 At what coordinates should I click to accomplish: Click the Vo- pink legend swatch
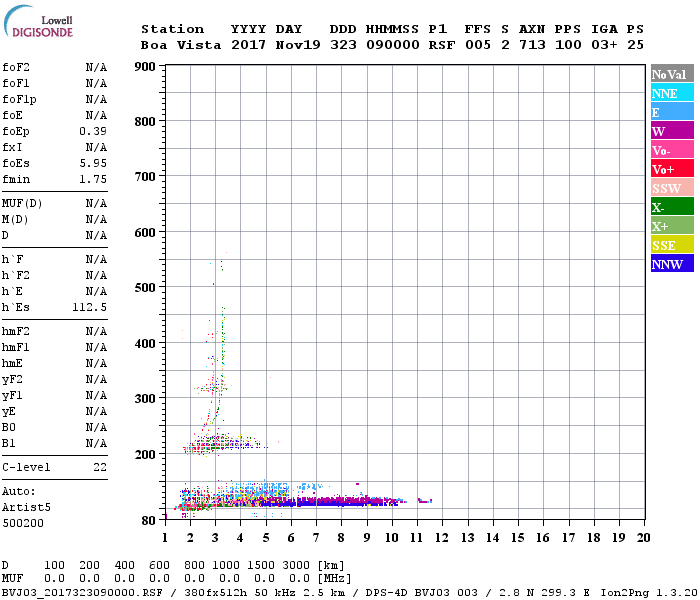(x=671, y=150)
